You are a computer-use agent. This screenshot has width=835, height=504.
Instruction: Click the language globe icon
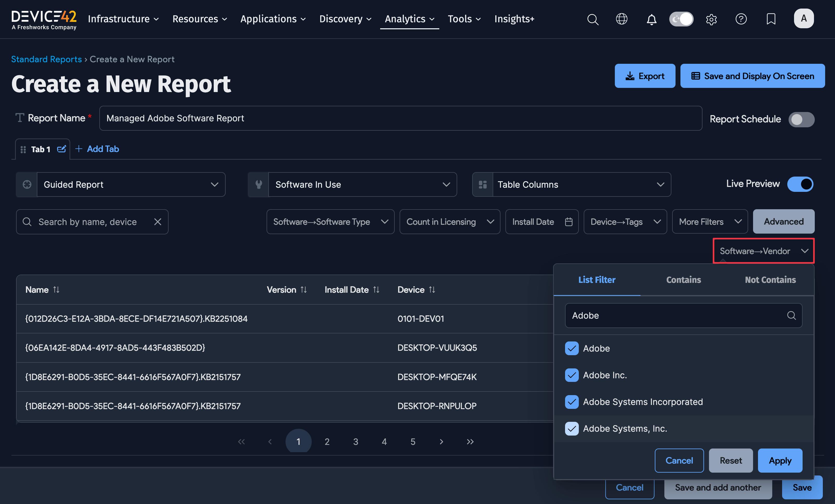point(622,19)
